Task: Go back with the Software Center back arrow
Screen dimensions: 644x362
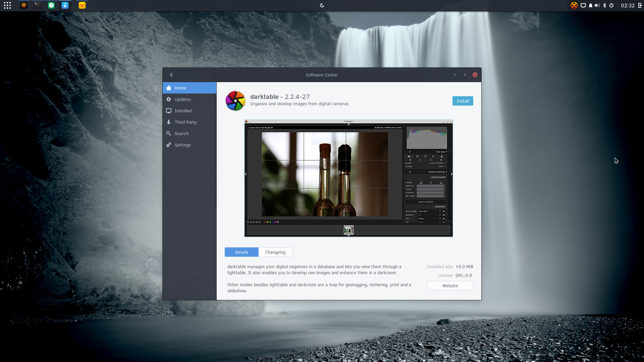Action: point(171,75)
